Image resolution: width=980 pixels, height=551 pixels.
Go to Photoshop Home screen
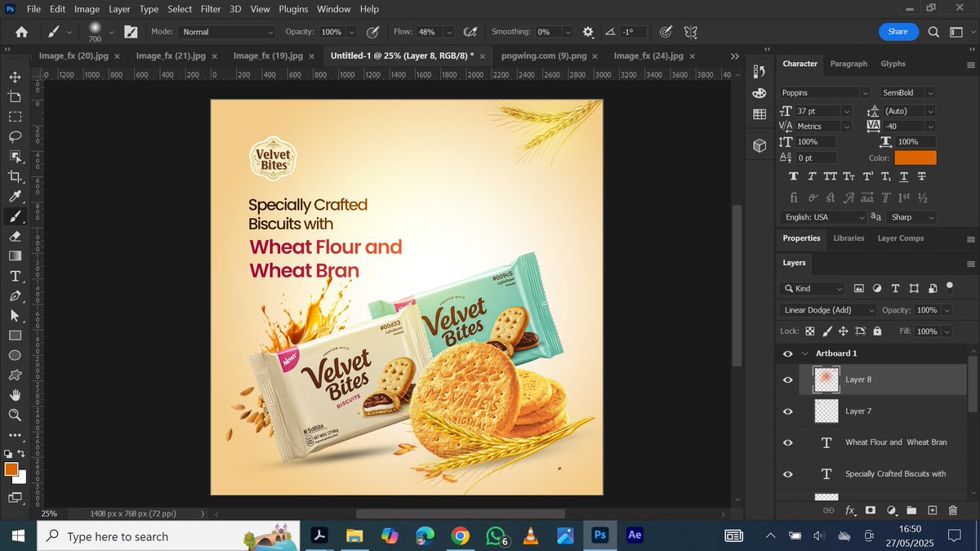(21, 32)
